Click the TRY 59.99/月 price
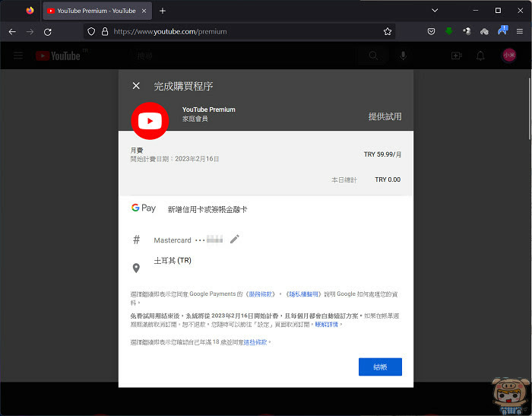The width and height of the screenshot is (532, 416). click(382, 154)
